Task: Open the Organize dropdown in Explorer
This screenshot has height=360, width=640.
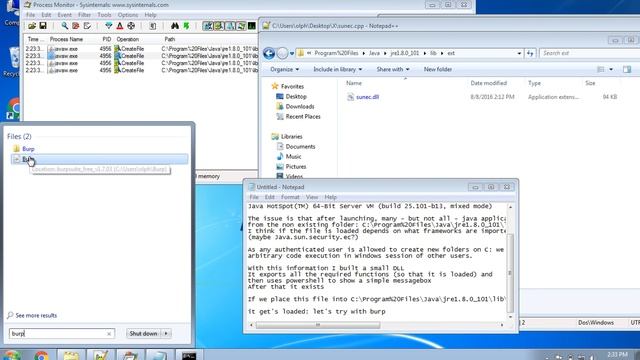Action: tap(284, 69)
